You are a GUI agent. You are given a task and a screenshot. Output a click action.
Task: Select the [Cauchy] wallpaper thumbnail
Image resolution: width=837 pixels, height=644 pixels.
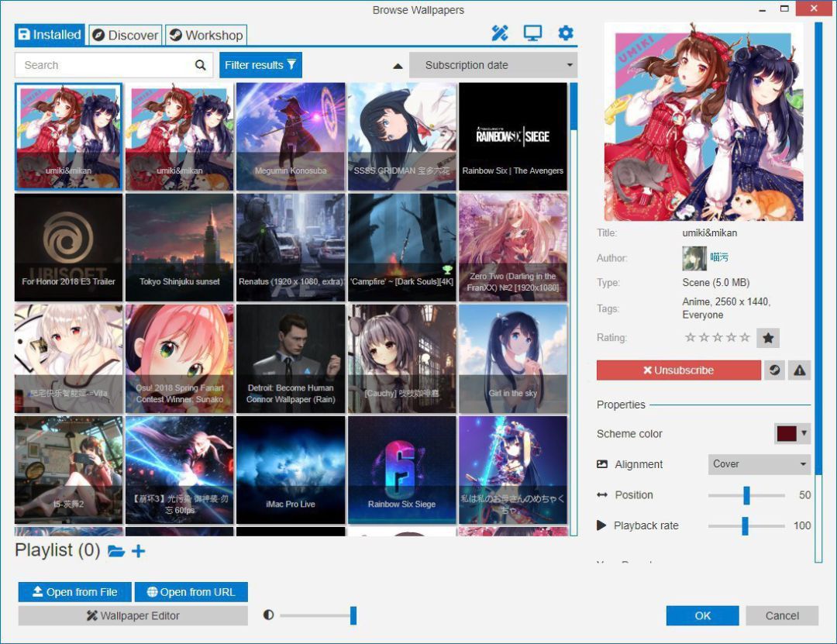pos(402,359)
